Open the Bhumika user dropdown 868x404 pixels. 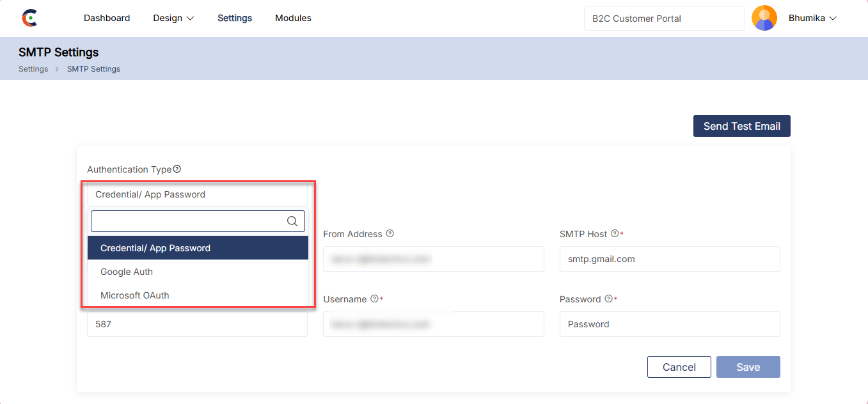[x=812, y=19]
